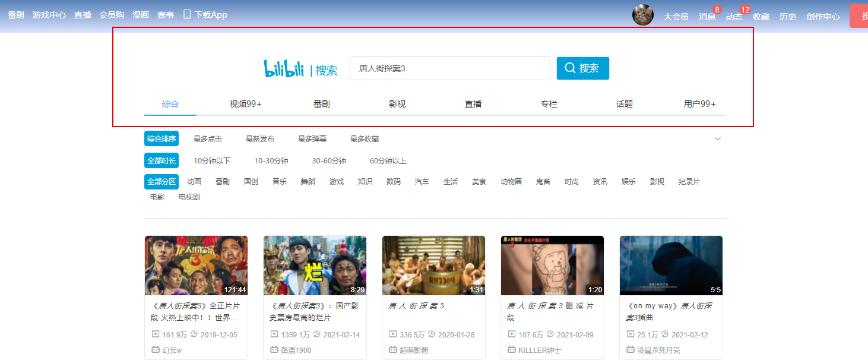Open the 121:44 duration video thumbnail
Screen dimensions: 868x360
(x=196, y=266)
